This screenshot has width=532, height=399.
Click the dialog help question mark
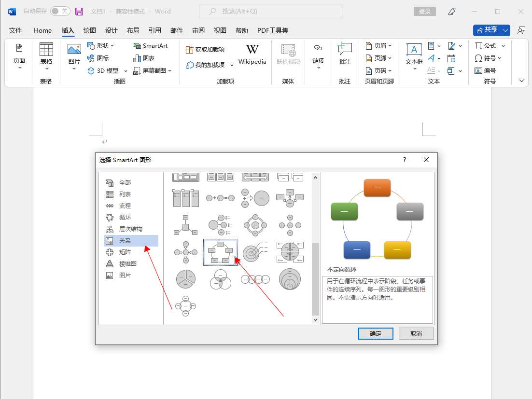click(x=405, y=160)
